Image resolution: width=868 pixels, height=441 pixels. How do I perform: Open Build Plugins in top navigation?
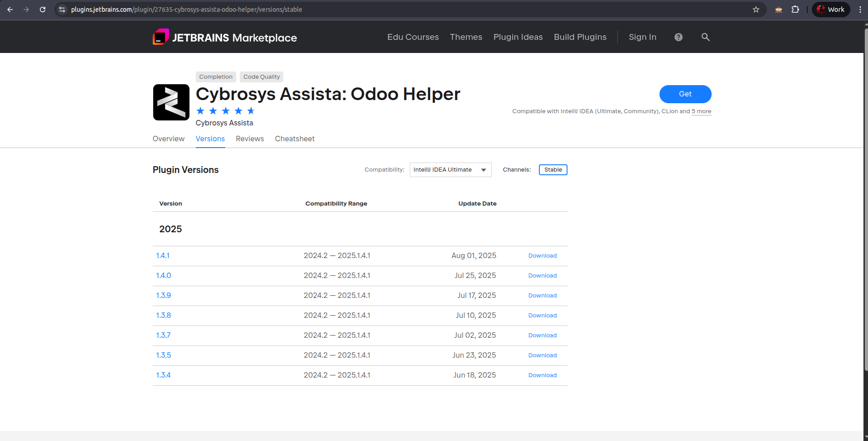coord(580,37)
